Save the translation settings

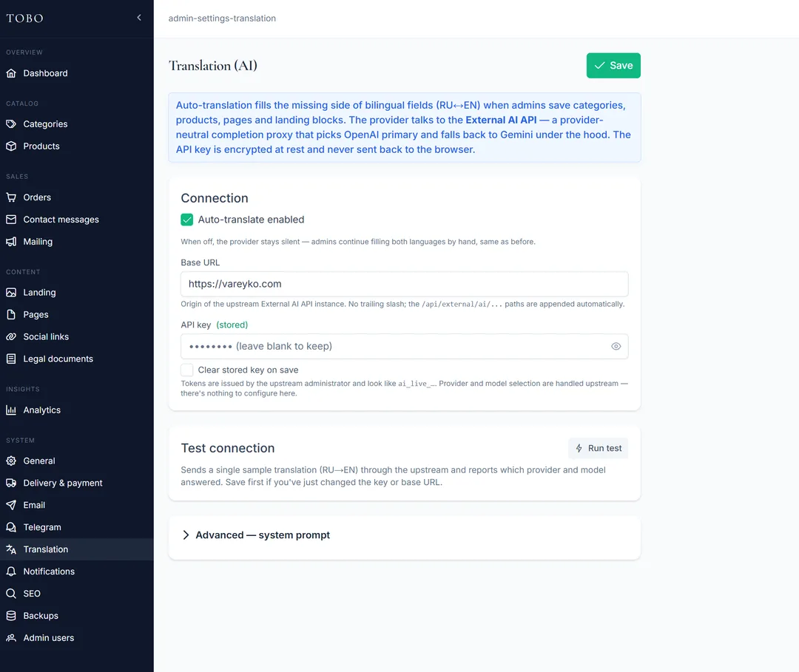613,66
